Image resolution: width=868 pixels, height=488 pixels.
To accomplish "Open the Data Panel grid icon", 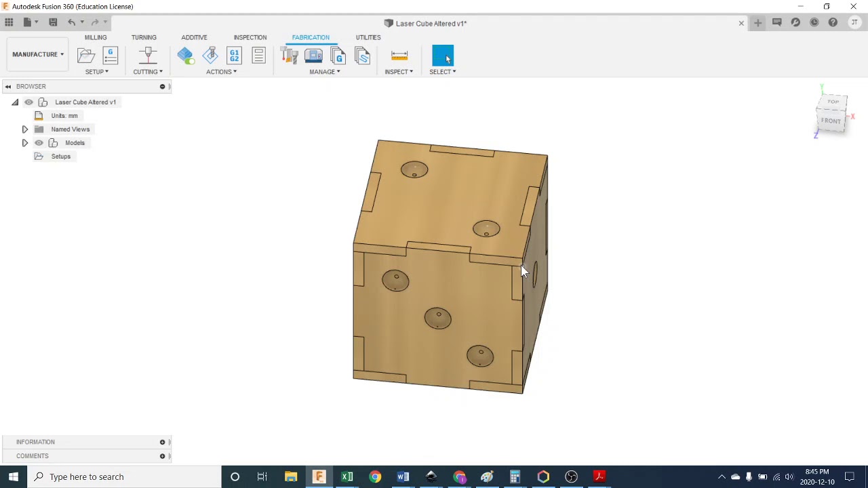I will [x=9, y=22].
